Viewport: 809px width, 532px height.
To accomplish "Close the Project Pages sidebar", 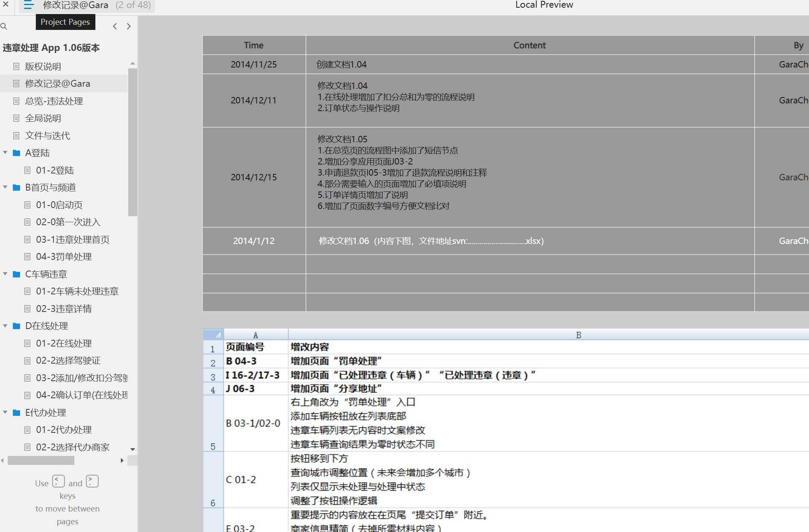I will click(x=6, y=5).
